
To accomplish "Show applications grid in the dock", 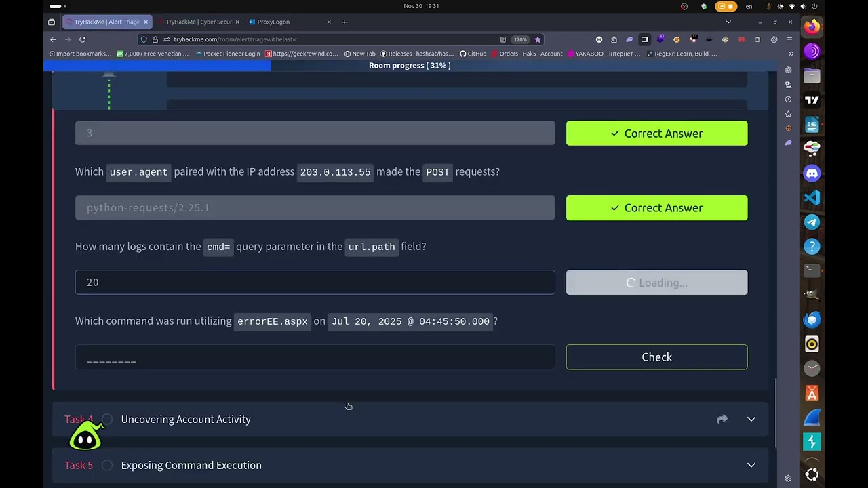I will (812, 474).
